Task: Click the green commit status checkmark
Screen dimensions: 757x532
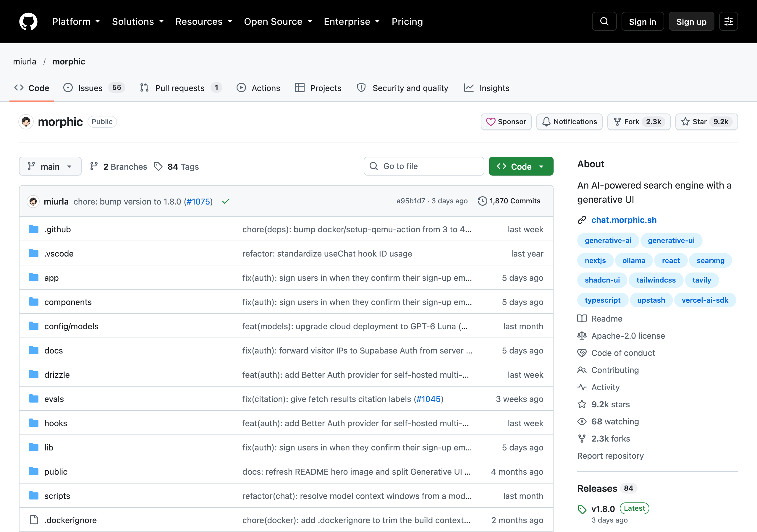Action: point(226,201)
